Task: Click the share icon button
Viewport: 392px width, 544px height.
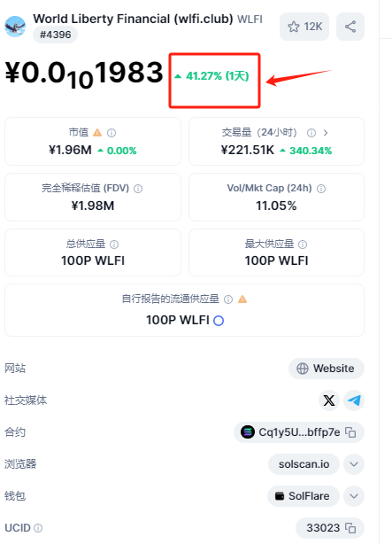Action: 350,27
